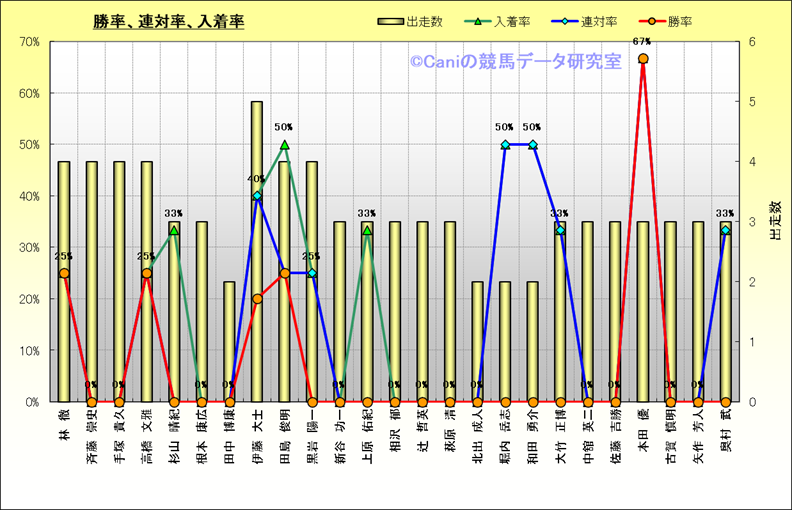The width and height of the screenshot is (792, 510).
Task: Click the 25% orange marker for 林 徹
Action: pos(64,273)
